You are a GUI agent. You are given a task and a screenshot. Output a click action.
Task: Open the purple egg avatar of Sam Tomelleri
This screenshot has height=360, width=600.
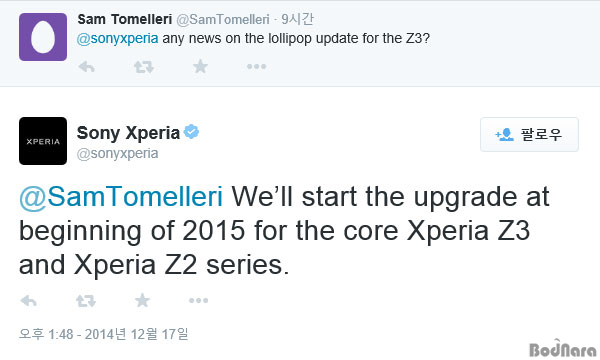pos(43,37)
